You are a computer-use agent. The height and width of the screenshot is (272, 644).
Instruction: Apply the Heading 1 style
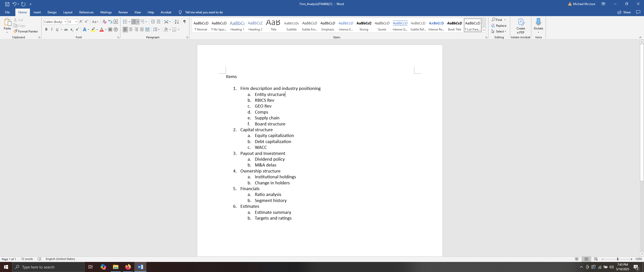[237, 25]
